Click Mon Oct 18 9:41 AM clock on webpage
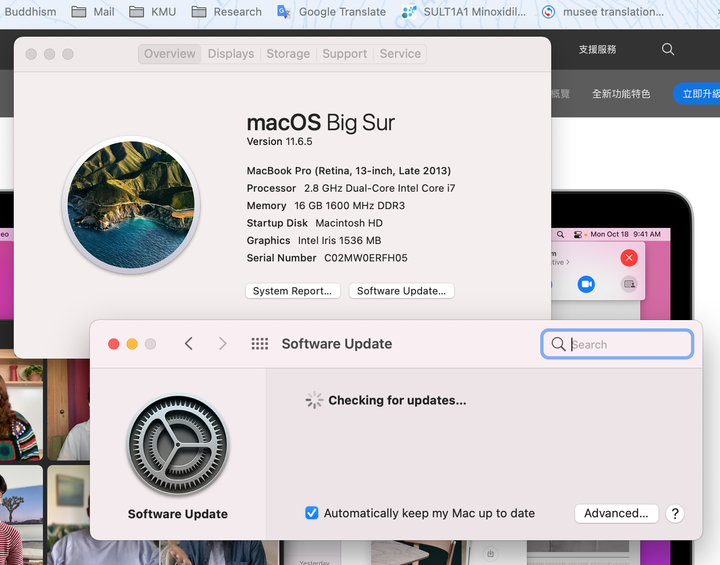Viewport: 720px width, 565px height. point(625,234)
